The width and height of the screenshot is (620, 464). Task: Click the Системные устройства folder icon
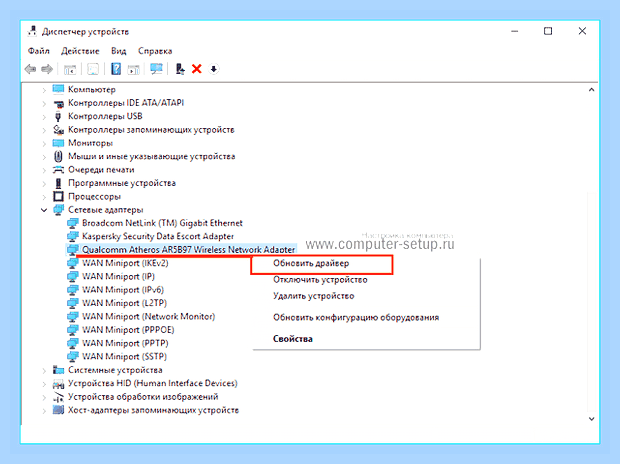pos(58,370)
